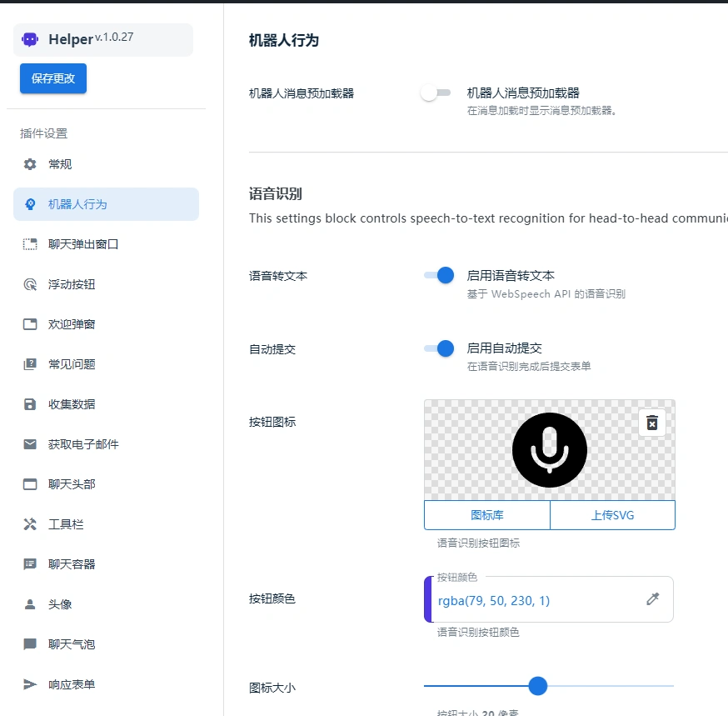Delete the microphone button icon with trash icon
Screen dimensions: 728x716
652,423
